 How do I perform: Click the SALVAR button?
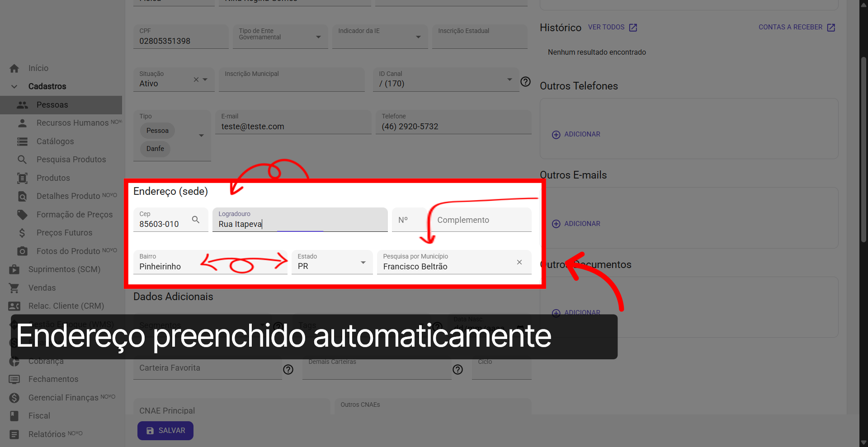165,431
